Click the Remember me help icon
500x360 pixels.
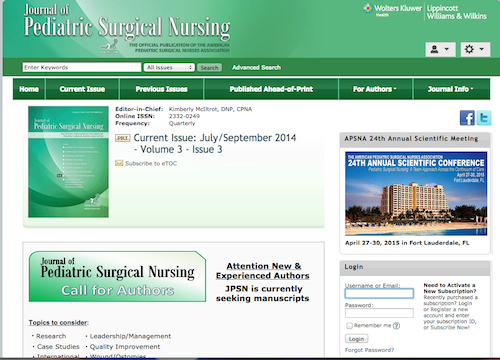coord(396,326)
